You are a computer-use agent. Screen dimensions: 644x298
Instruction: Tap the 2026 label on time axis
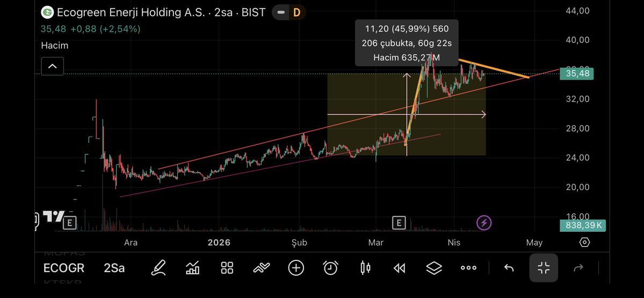(x=219, y=243)
